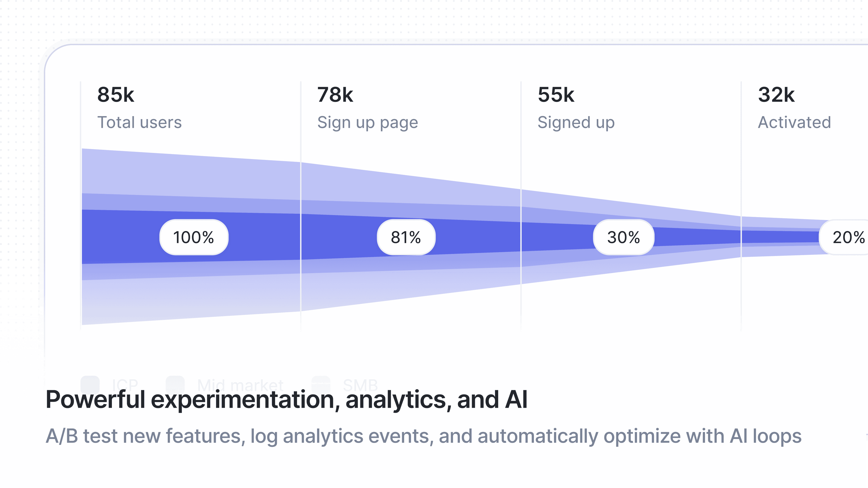Select the 30% conversion badge

[624, 237]
